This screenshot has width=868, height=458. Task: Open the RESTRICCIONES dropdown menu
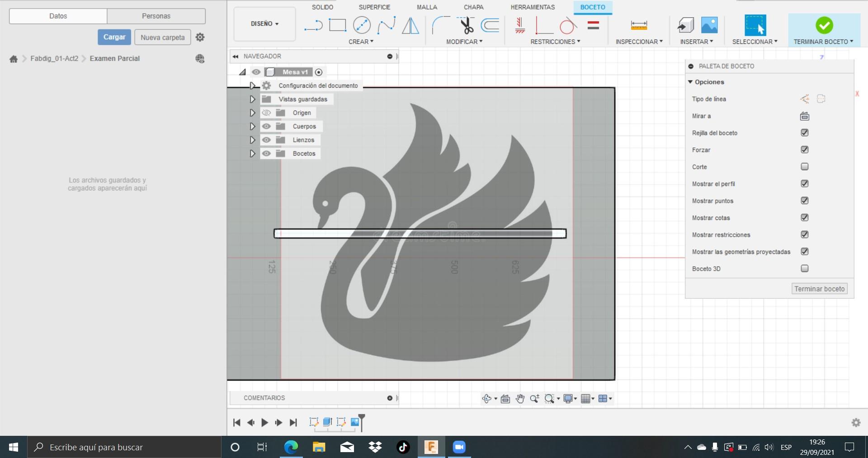coord(555,42)
